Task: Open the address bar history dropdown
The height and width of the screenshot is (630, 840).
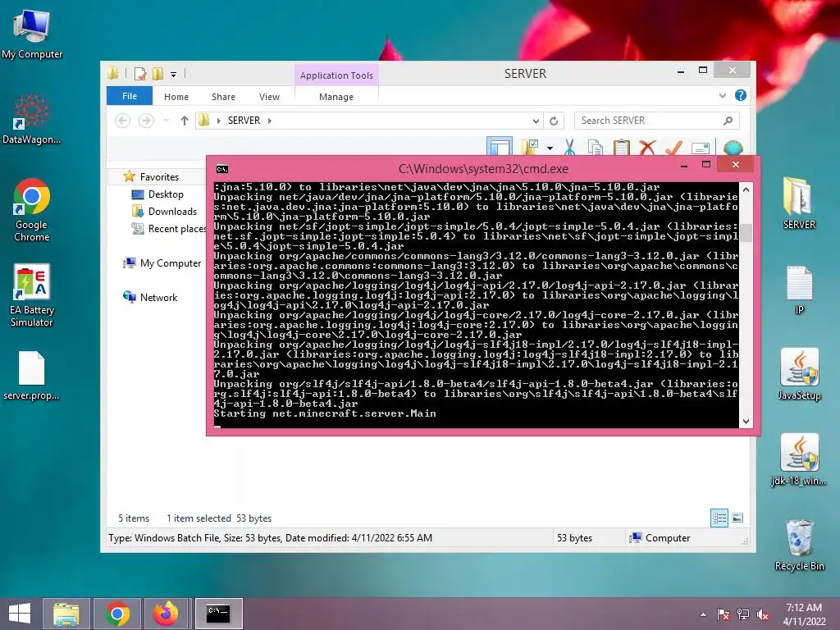Action: click(x=535, y=121)
